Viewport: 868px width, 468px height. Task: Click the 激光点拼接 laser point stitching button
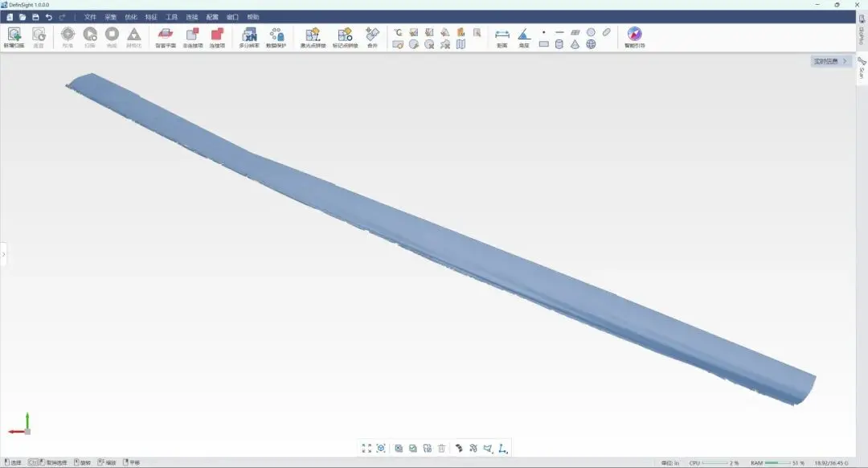[312, 36]
